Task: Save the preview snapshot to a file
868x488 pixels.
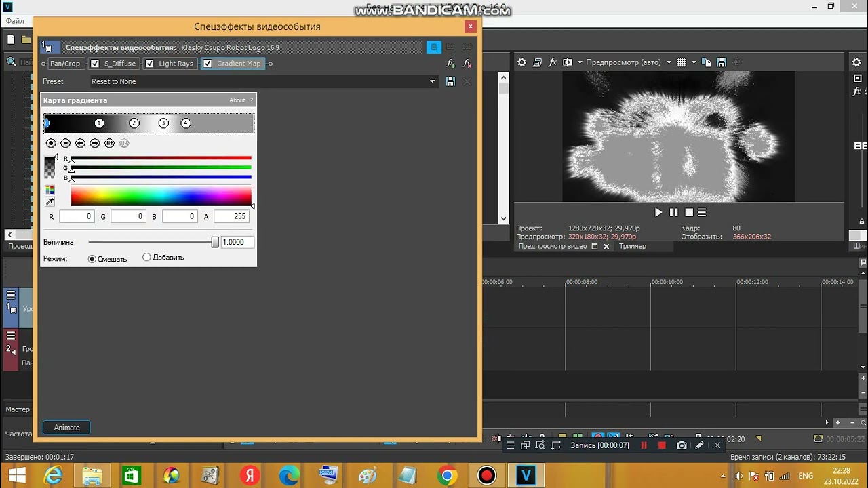Action: (722, 62)
